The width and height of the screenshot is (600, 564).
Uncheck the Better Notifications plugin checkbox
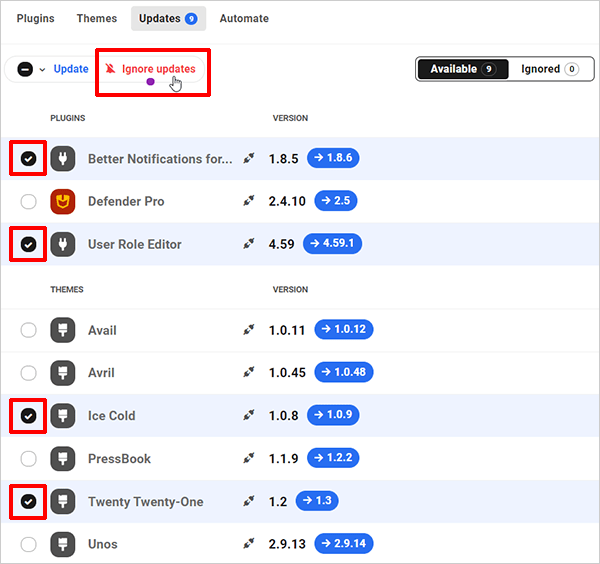(28, 158)
